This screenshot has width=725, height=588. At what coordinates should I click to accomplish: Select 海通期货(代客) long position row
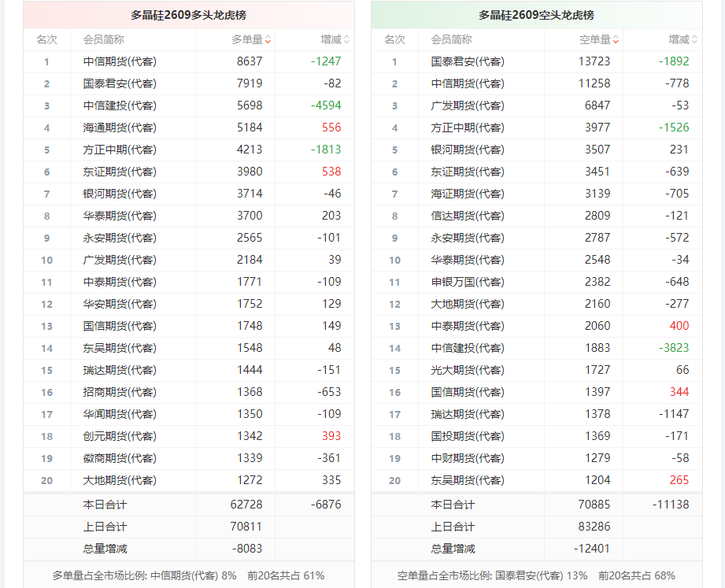(189, 128)
